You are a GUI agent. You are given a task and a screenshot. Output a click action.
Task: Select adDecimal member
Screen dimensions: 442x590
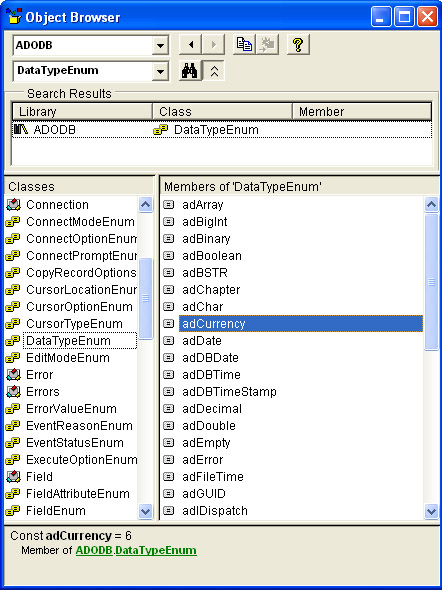212,409
